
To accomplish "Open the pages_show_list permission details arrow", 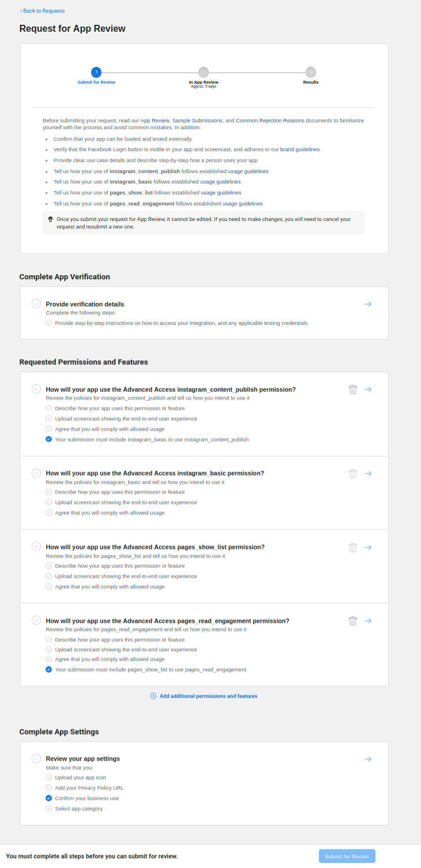I will 368,547.
